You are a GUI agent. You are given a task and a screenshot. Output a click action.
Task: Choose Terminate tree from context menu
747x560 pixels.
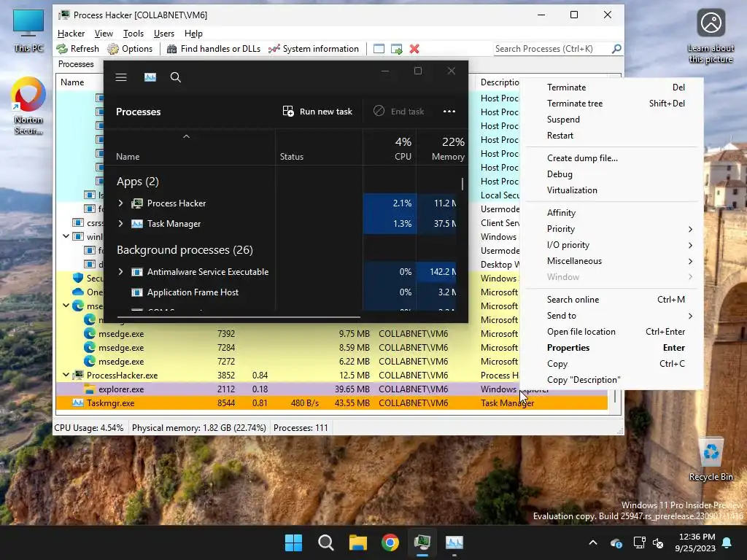[x=613, y=104]
